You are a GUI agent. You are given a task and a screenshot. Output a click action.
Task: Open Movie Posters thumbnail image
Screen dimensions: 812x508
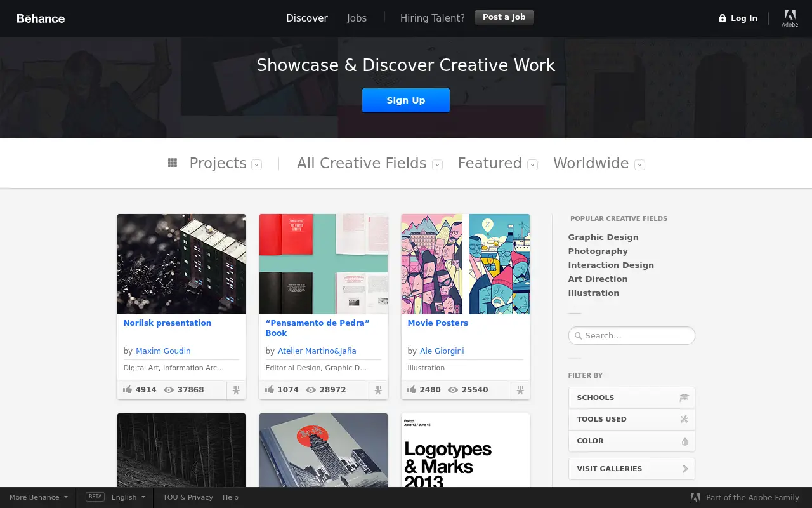click(466, 264)
